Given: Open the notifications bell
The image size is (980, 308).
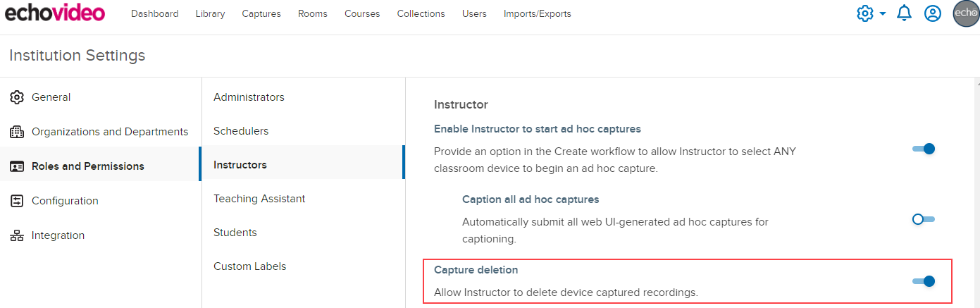Looking at the screenshot, I should pyautogui.click(x=904, y=13).
